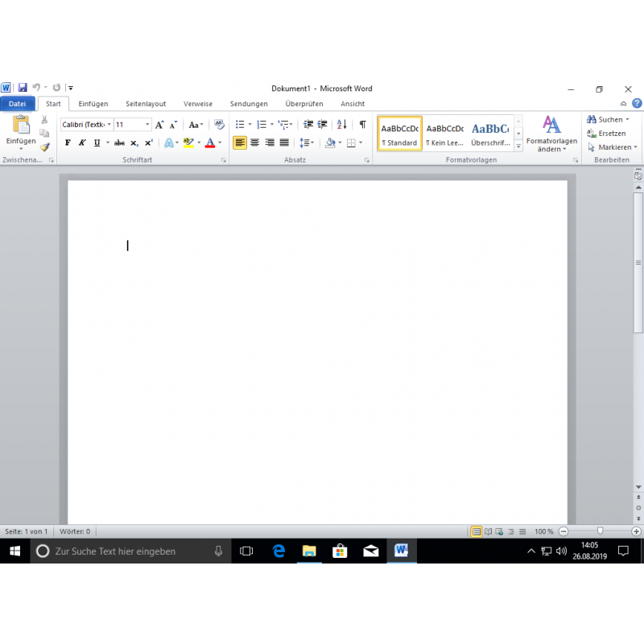644x644 pixels.
Task: Click the zoom slider in status bar
Action: 600,531
